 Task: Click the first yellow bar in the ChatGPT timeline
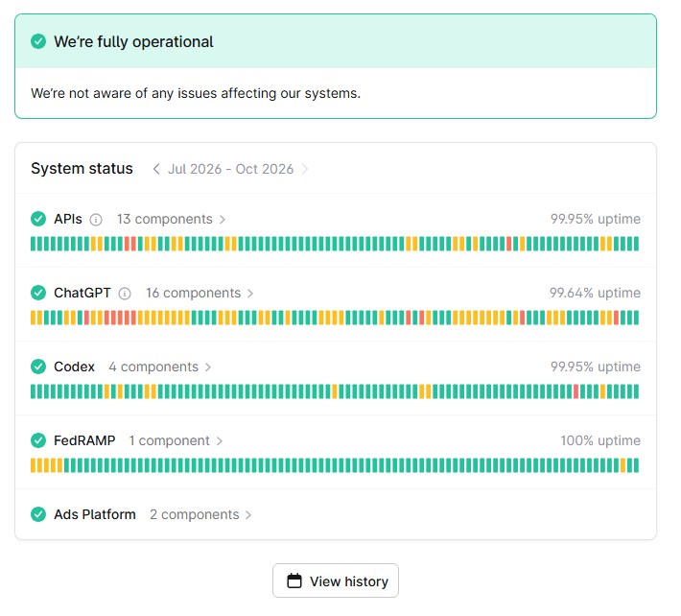tap(33, 318)
